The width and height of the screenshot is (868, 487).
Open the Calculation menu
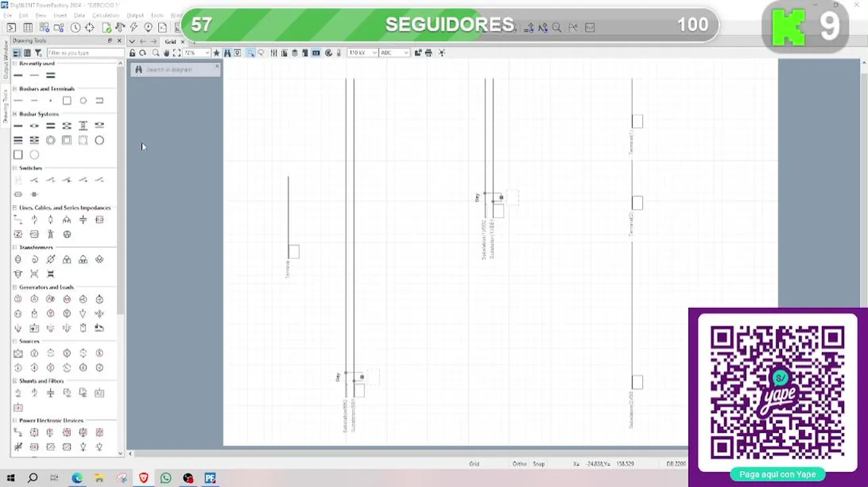[105, 15]
